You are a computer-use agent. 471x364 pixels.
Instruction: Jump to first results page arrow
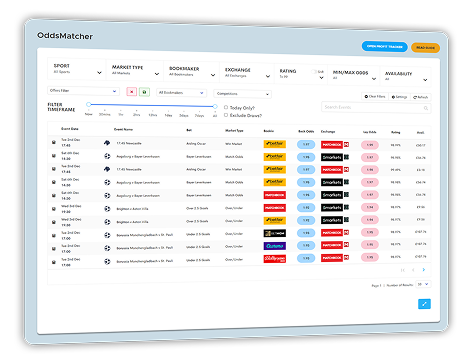point(403,270)
